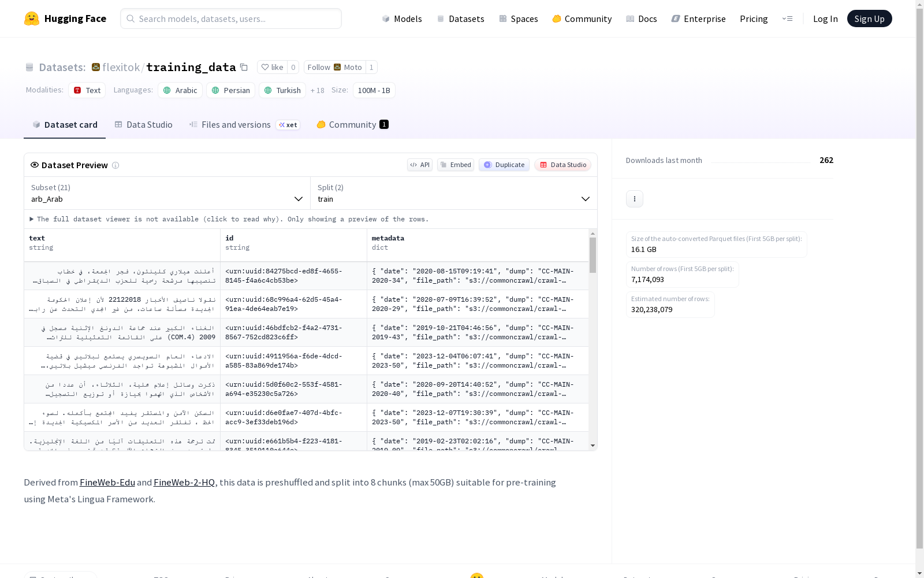
Task: Click the preview table scroll-down arrow
Action: (593, 446)
